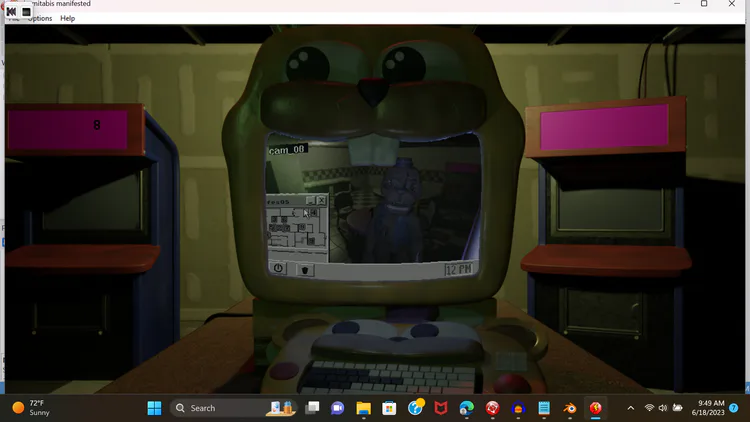Open the red dice app on the taskbar
The image size is (750, 422).
tap(492, 408)
